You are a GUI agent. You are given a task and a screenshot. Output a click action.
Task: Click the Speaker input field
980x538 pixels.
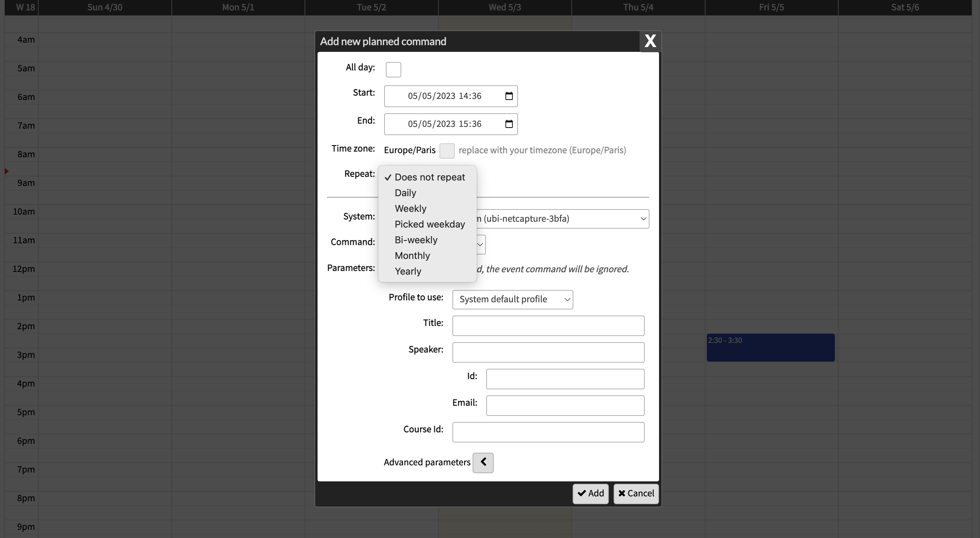click(548, 352)
